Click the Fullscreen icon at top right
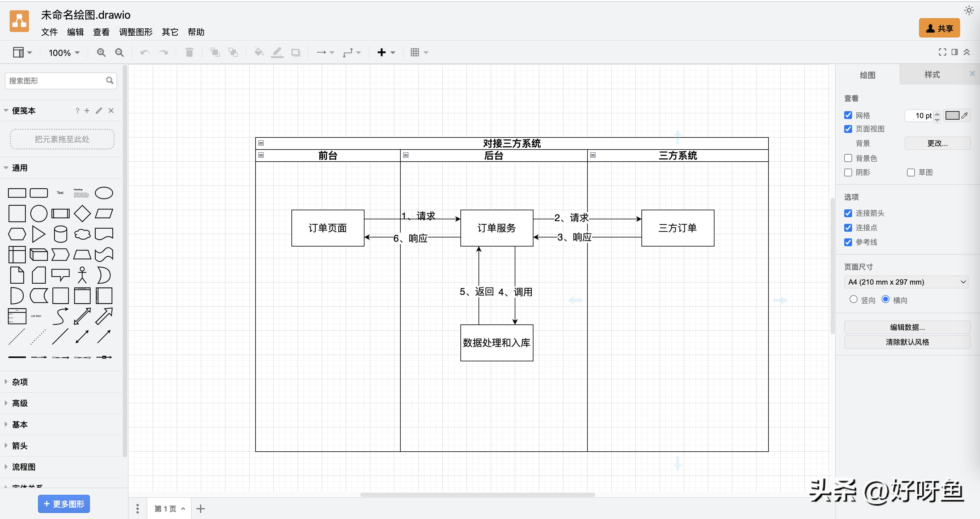The image size is (980, 519). point(943,52)
